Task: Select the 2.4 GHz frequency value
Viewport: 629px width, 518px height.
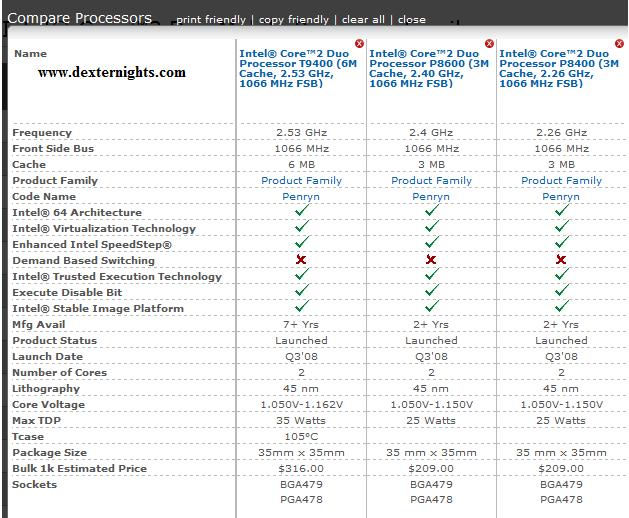Action: click(x=431, y=132)
